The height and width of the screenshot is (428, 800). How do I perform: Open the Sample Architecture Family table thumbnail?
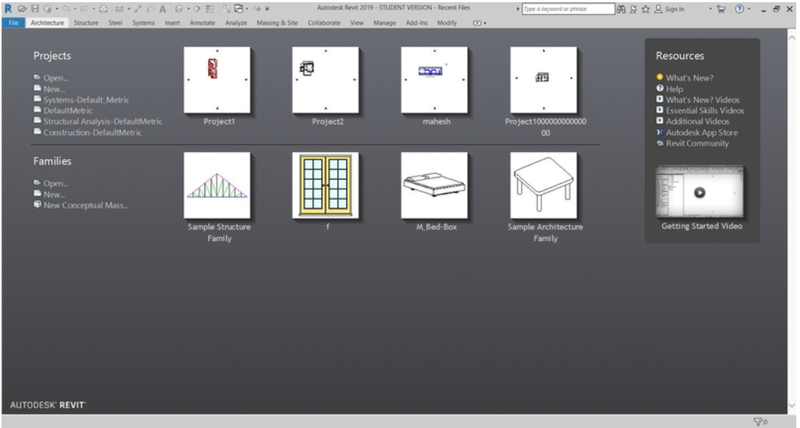click(544, 185)
